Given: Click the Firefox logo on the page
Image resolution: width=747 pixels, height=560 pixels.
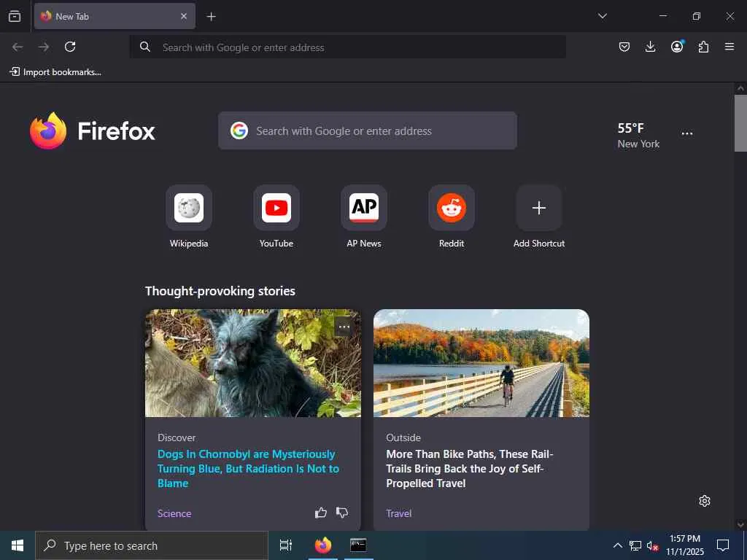Looking at the screenshot, I should (x=93, y=131).
